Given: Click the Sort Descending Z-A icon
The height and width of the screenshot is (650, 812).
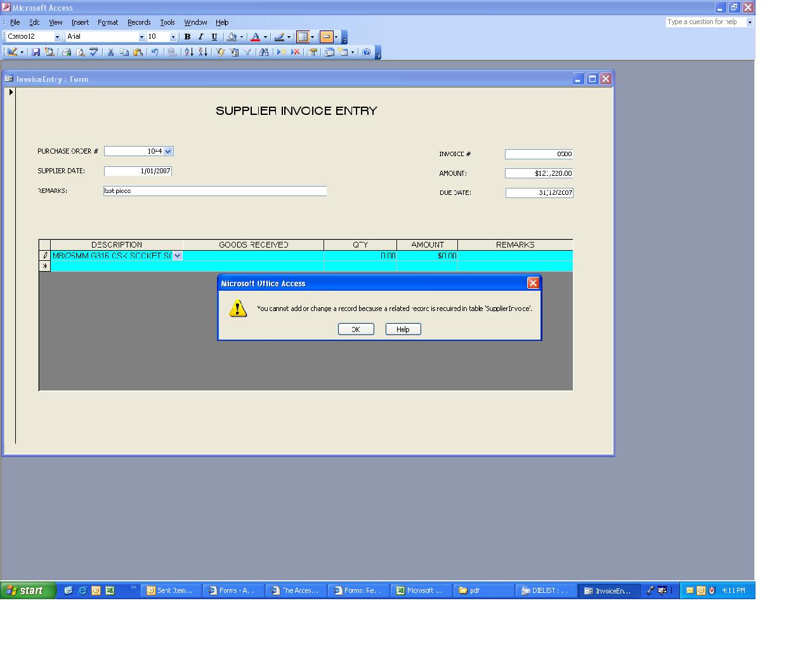Looking at the screenshot, I should (x=203, y=52).
